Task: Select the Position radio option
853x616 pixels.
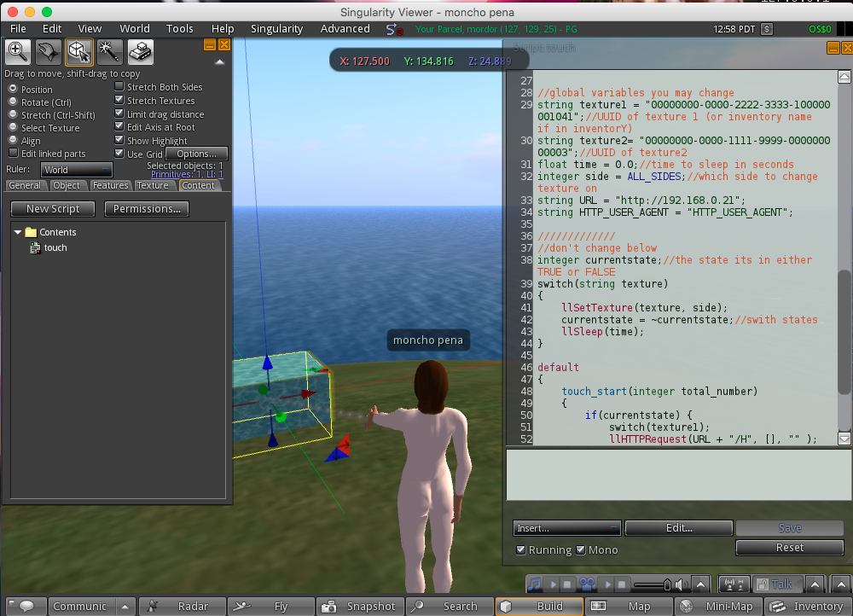Action: (13, 89)
